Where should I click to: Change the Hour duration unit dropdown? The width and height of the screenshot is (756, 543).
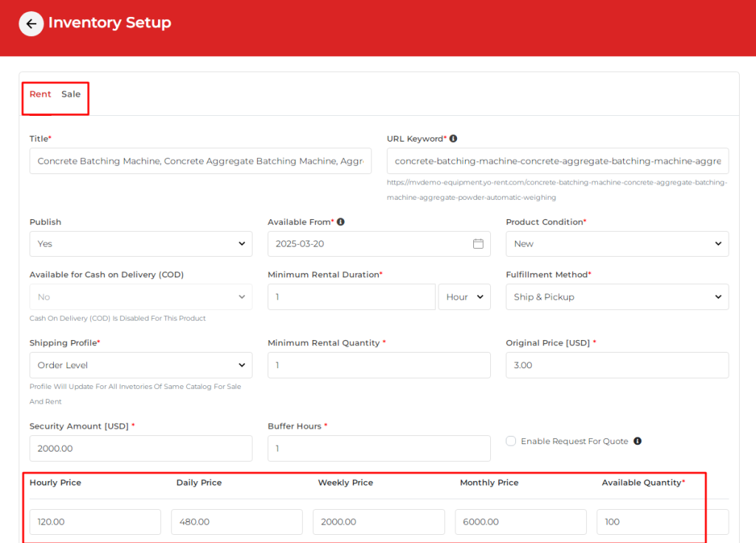tap(464, 297)
